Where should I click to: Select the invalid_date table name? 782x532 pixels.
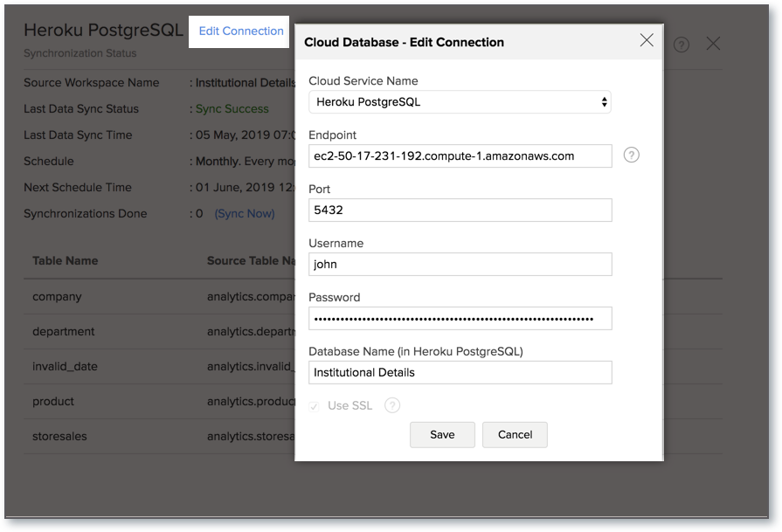tap(65, 367)
